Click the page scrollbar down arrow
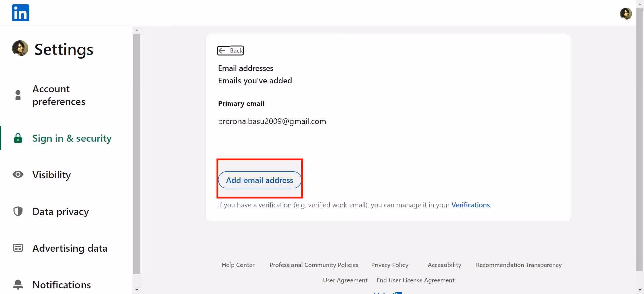644x294 pixels. 640,290
